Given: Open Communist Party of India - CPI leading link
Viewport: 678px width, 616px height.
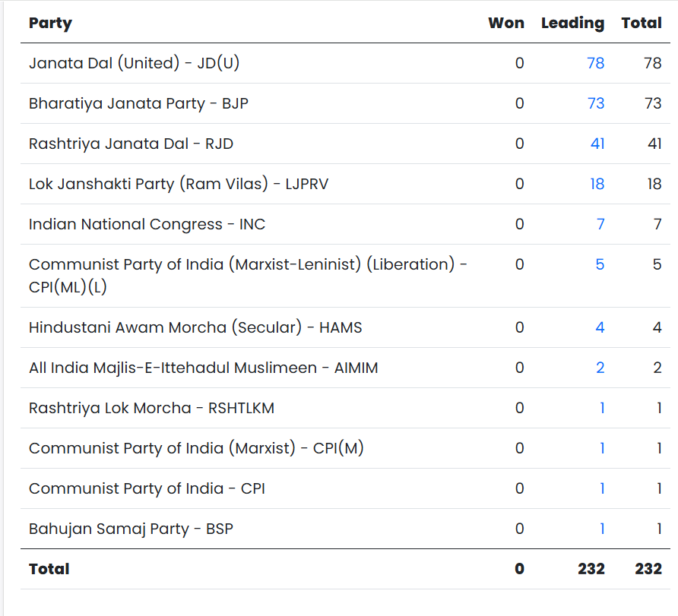Looking at the screenshot, I should (602, 488).
